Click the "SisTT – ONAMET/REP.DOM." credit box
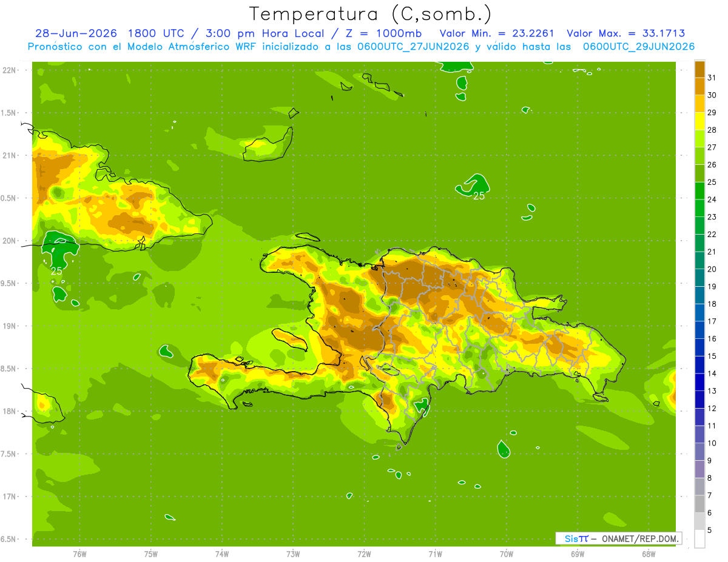This screenshot has height=562, width=728. tap(618, 538)
